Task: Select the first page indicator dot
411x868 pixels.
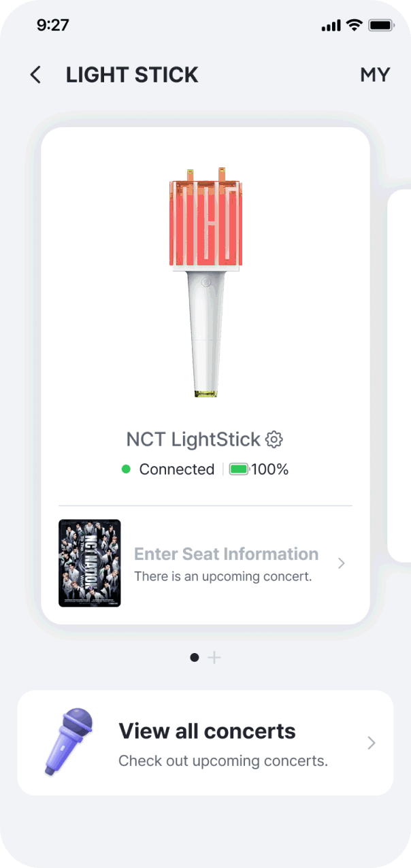Action: tap(195, 657)
